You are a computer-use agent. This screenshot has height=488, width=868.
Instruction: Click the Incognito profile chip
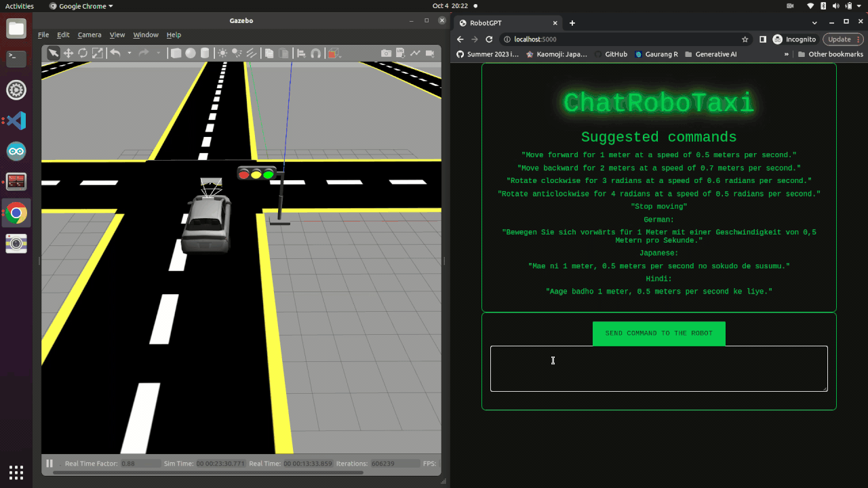(795, 39)
